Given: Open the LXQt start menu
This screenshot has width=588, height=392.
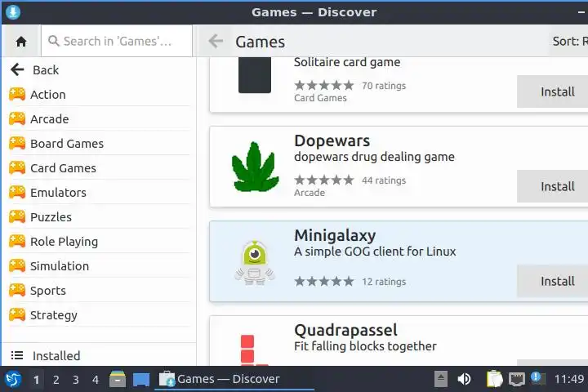Looking at the screenshot, I should [13, 379].
